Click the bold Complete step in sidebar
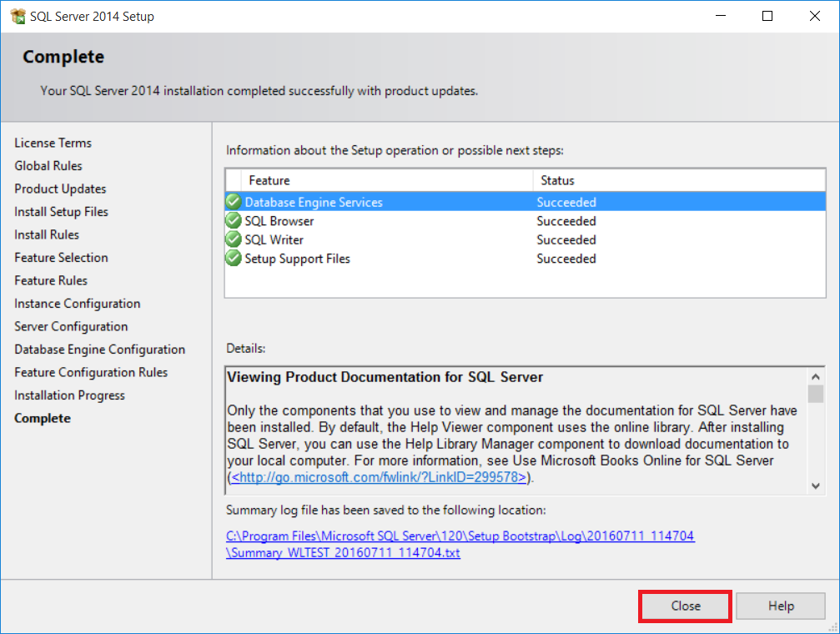Viewport: 840px width, 634px height. point(43,419)
